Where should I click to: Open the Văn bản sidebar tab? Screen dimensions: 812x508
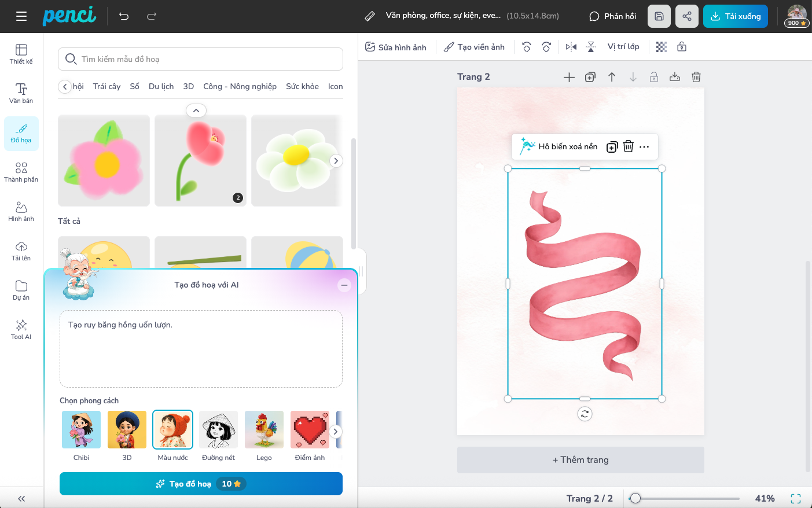pyautogui.click(x=21, y=93)
